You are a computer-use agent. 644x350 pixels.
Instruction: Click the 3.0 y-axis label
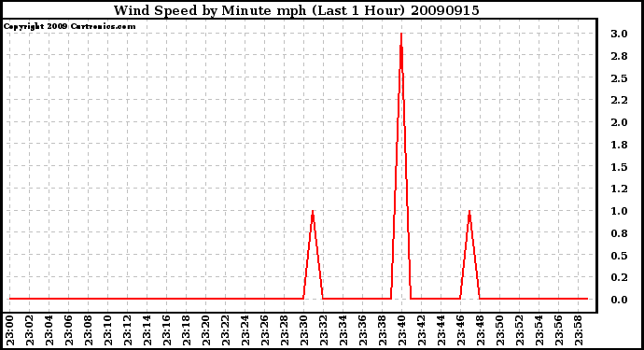[619, 34]
